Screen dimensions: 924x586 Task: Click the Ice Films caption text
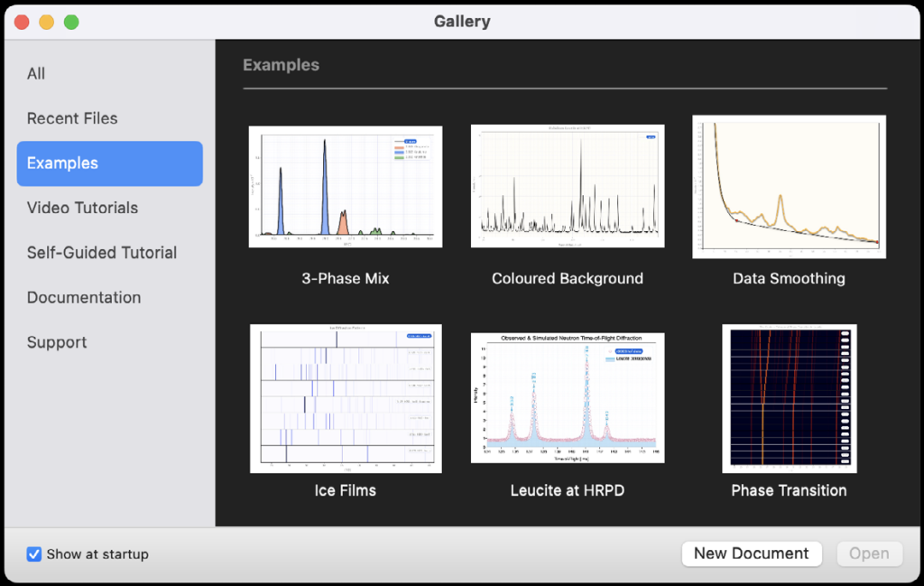[x=345, y=490]
